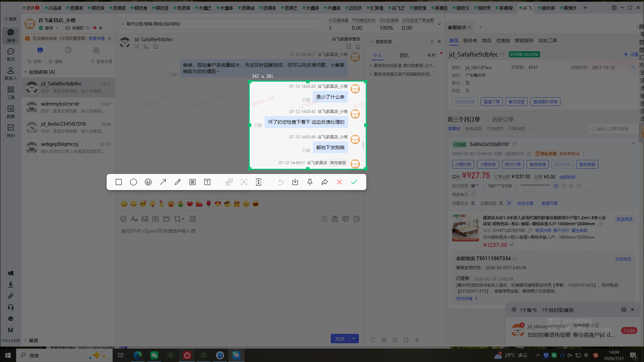Screen dimensions: 644x362
Task: Open the calculator in chat input toolbar
Action: pos(193,219)
